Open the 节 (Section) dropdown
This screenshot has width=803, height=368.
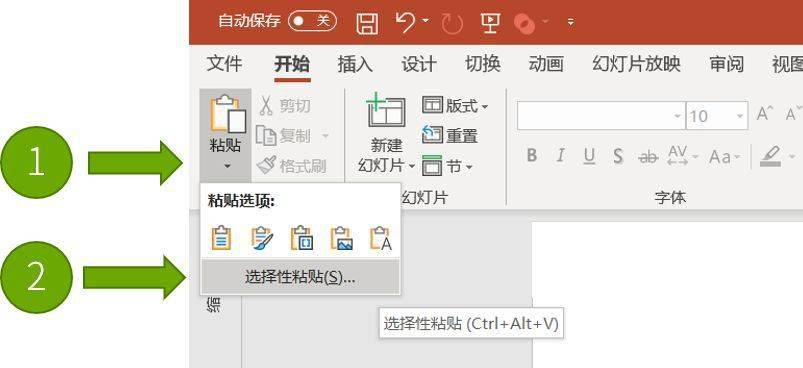tap(447, 167)
